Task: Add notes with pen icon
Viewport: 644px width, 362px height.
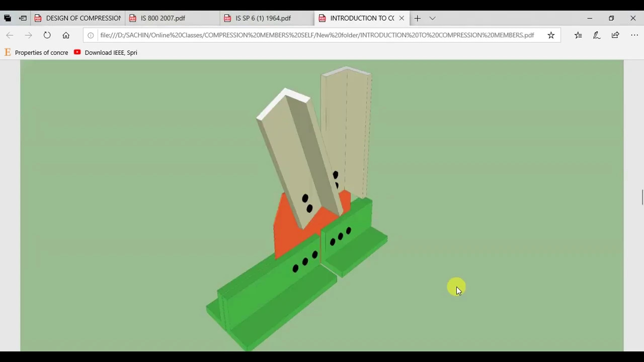Action: click(x=597, y=35)
